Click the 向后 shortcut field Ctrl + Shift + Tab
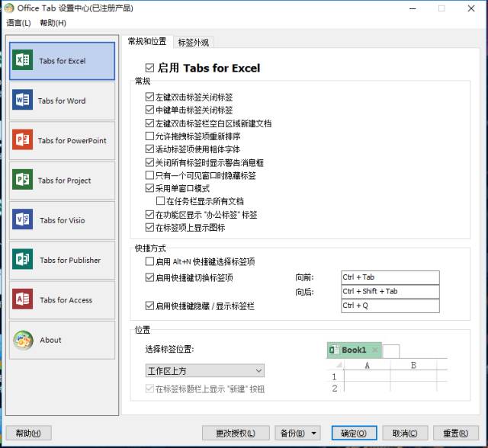The image size is (488, 448). tap(390, 292)
